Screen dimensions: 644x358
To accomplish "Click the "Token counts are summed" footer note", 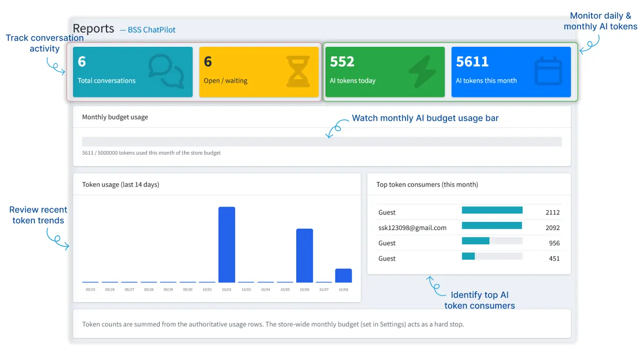I will [x=273, y=324].
